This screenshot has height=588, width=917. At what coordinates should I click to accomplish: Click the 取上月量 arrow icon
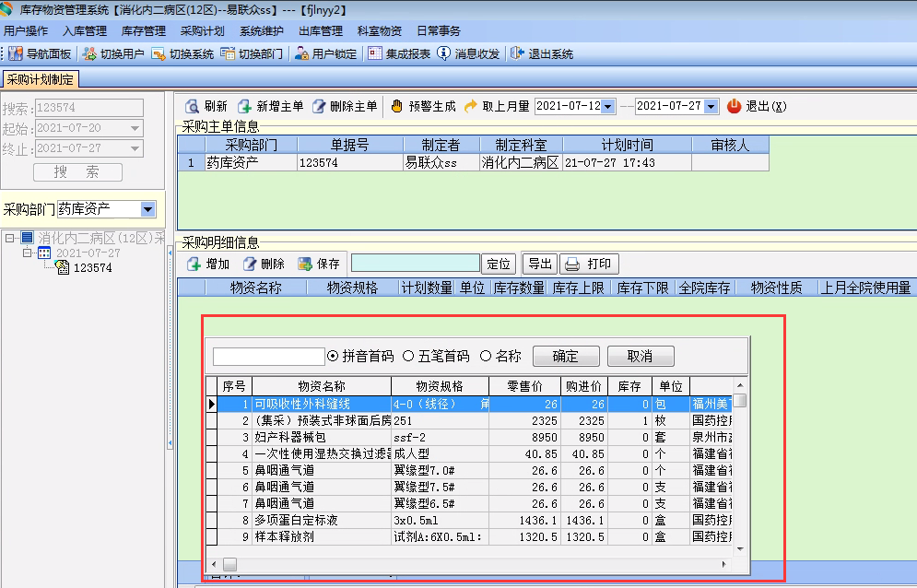tap(471, 107)
